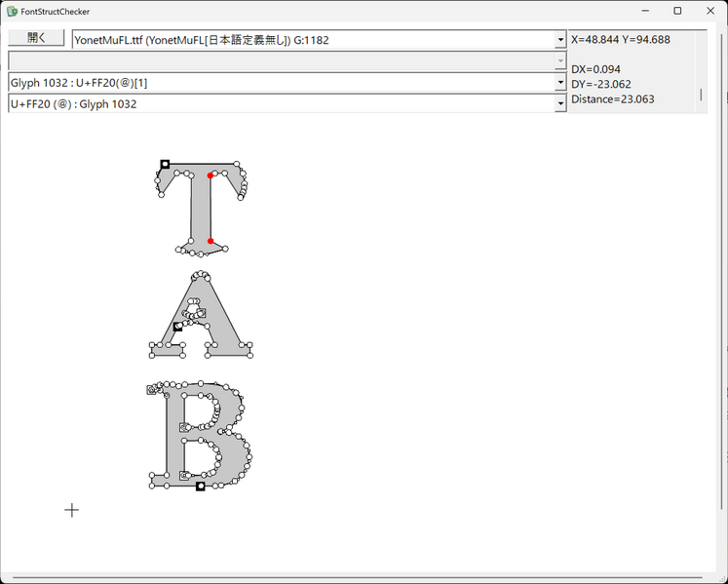Click the black square start point on A's crossbar

pos(177,327)
